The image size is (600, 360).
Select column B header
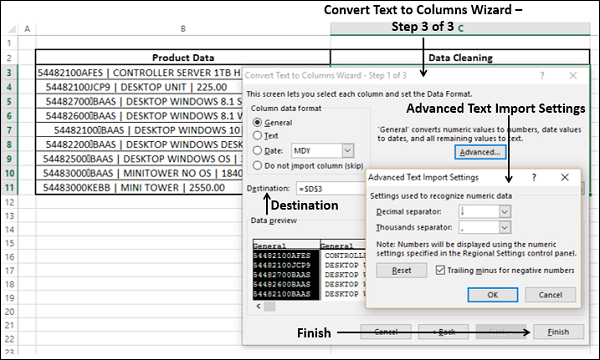183,29
